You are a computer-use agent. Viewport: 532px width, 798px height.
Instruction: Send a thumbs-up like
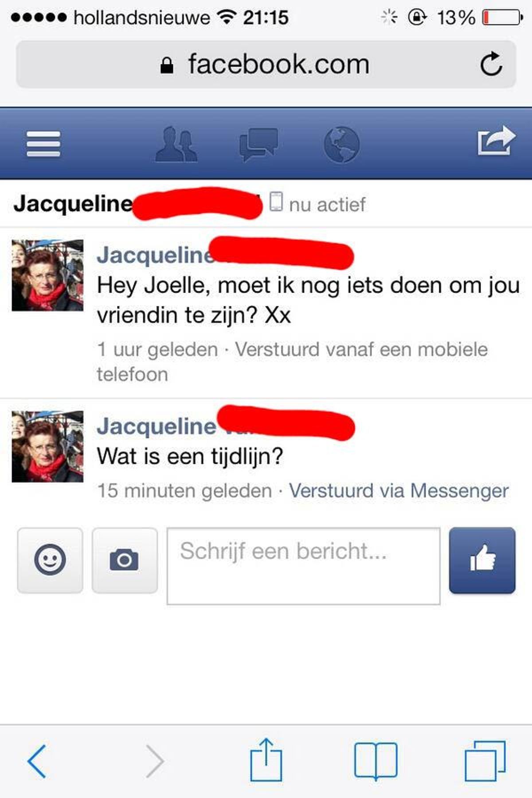(x=482, y=560)
